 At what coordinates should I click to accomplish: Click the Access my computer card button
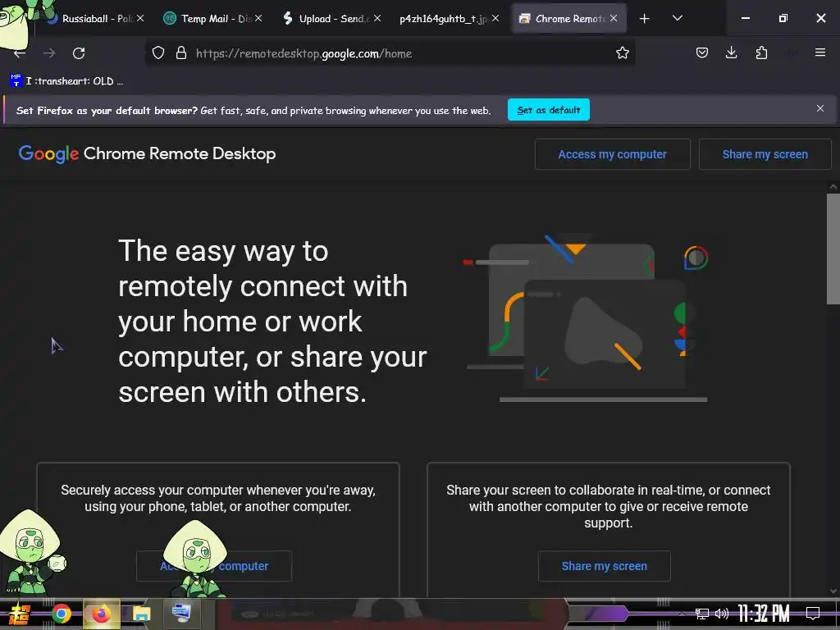(x=214, y=566)
